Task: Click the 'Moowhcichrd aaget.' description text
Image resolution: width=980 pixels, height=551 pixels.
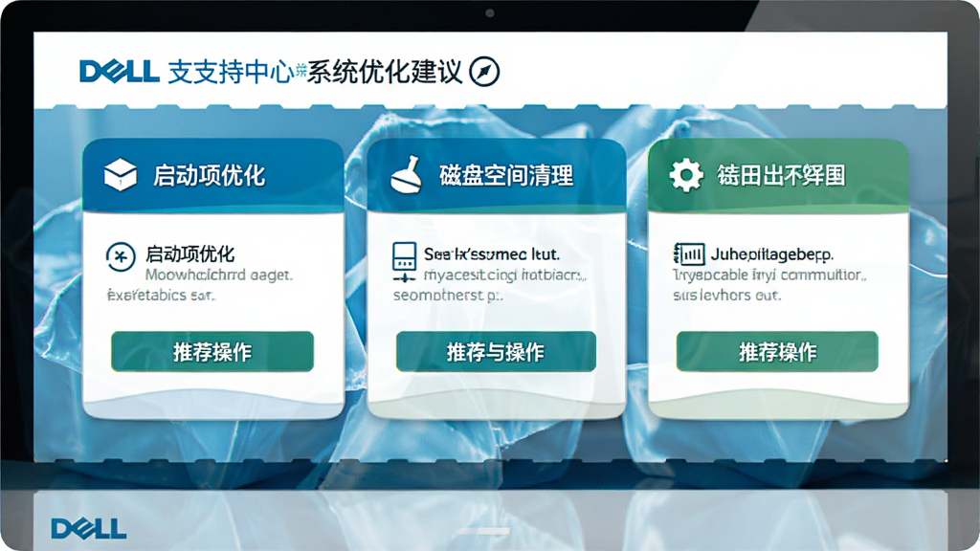Action: click(219, 275)
